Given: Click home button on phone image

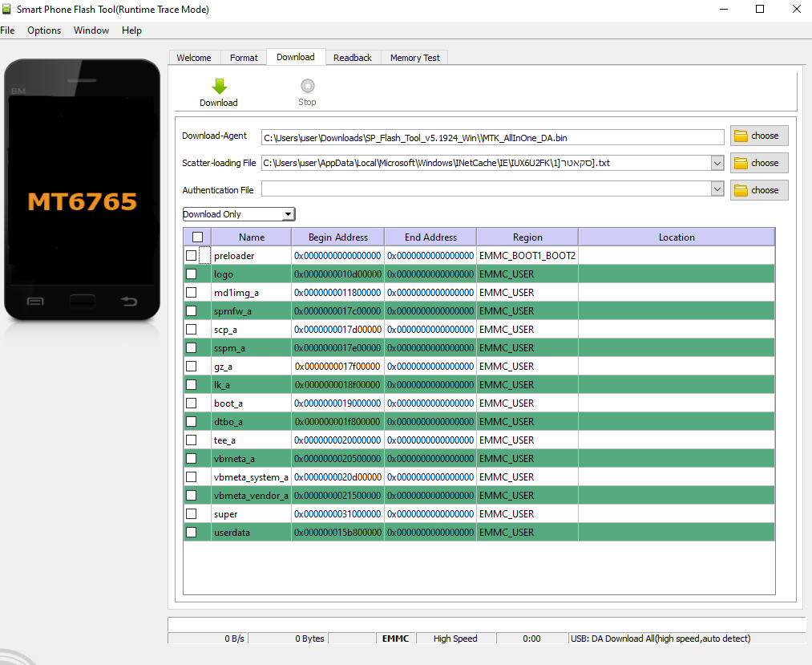Looking at the screenshot, I should pyautogui.click(x=82, y=302).
